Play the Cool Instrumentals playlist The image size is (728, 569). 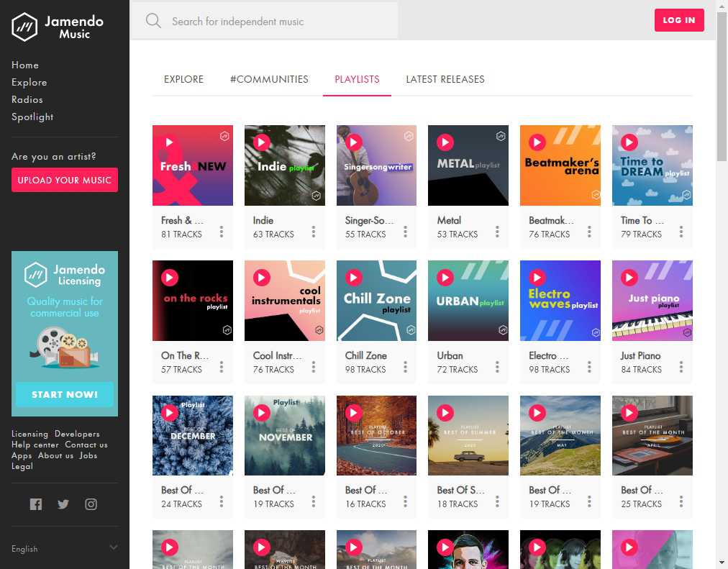click(x=261, y=278)
